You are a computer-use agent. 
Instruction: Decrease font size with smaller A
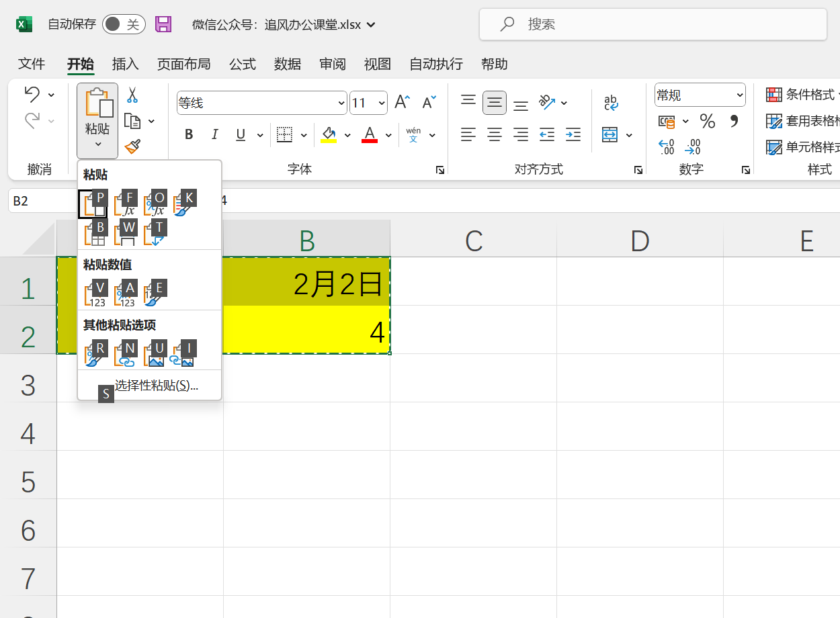tap(429, 102)
